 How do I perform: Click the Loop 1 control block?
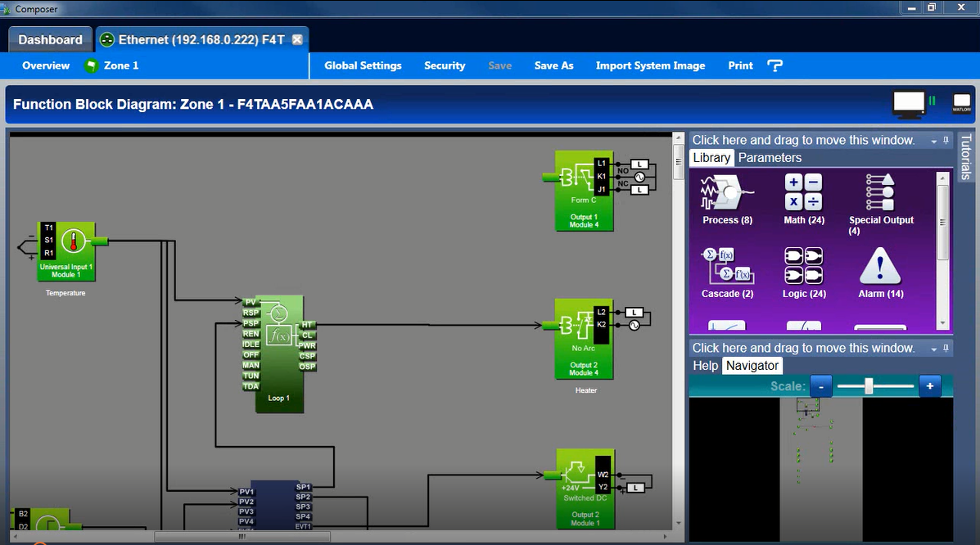[278, 354]
